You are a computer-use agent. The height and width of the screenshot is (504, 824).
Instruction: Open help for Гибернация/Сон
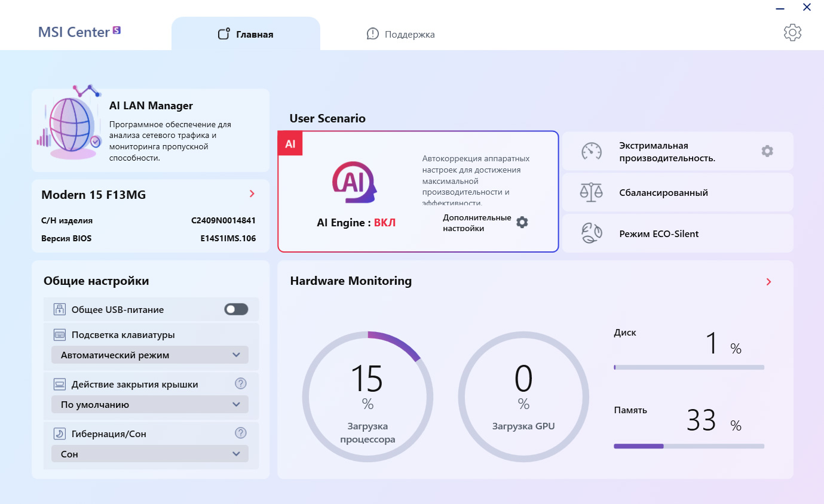(241, 433)
